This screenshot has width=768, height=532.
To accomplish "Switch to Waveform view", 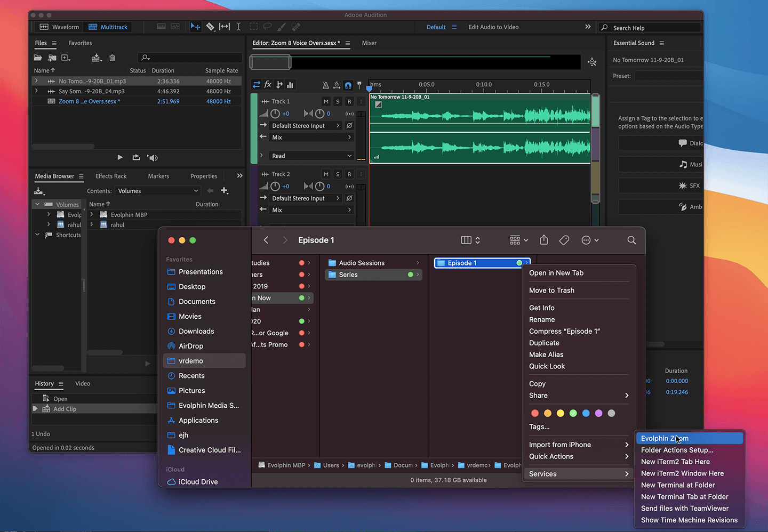I will coord(59,27).
